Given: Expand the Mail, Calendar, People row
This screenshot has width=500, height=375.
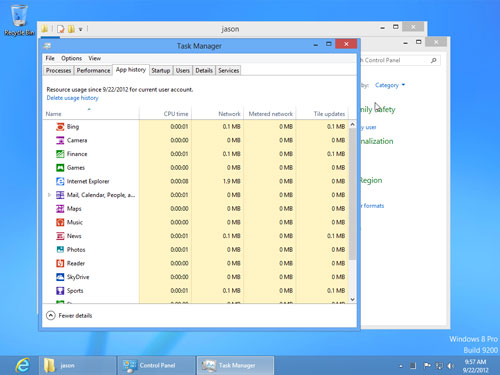Looking at the screenshot, I should [x=49, y=195].
